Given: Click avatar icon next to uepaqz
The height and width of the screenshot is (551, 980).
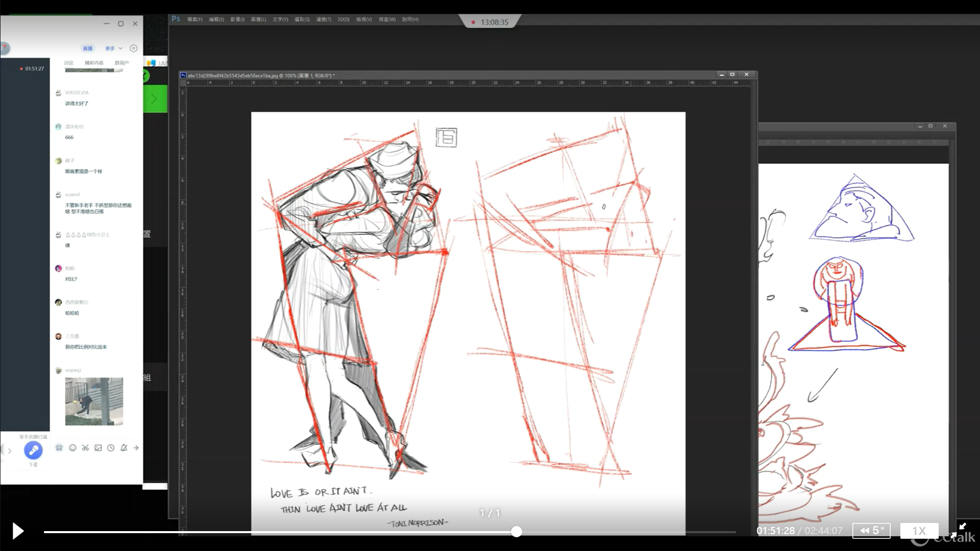Looking at the screenshot, I should [x=58, y=370].
